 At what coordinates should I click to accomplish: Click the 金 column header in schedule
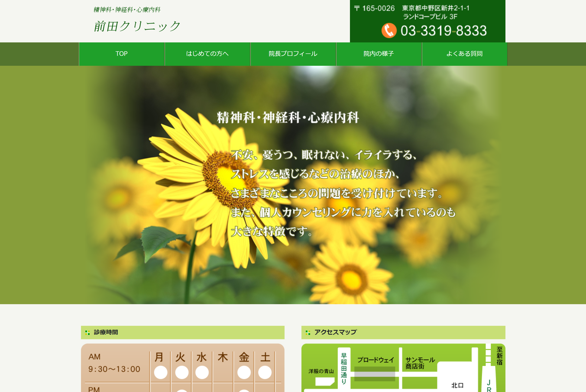[x=244, y=357]
